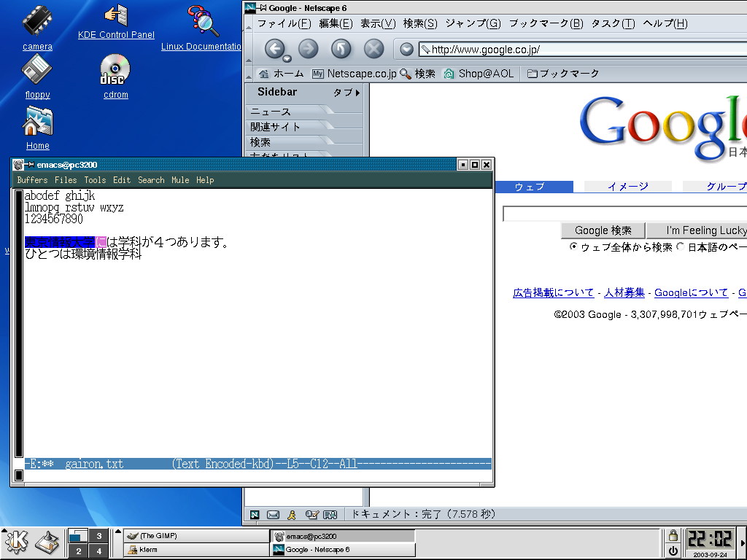Click the emacs vertical scrollbar
747x560 pixels.
[x=19, y=324]
